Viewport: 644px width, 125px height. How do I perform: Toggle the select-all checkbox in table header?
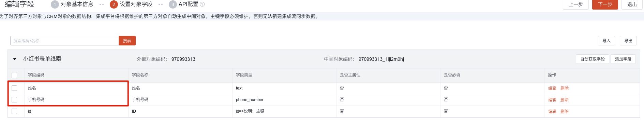tap(14, 75)
